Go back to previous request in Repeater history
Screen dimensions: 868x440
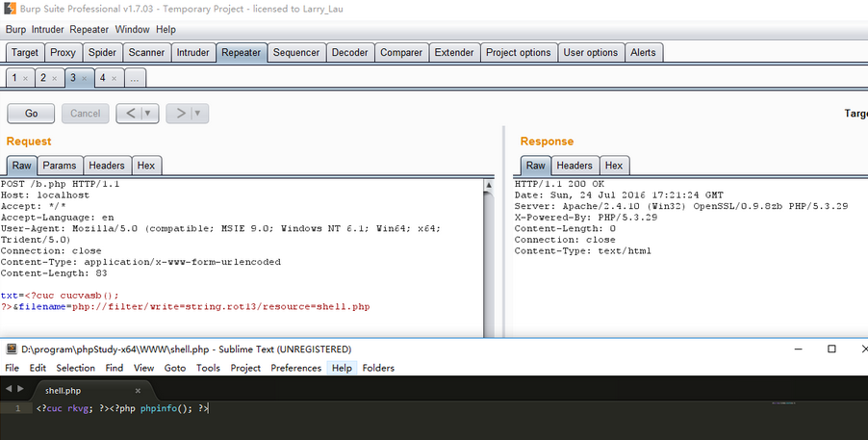pos(131,114)
